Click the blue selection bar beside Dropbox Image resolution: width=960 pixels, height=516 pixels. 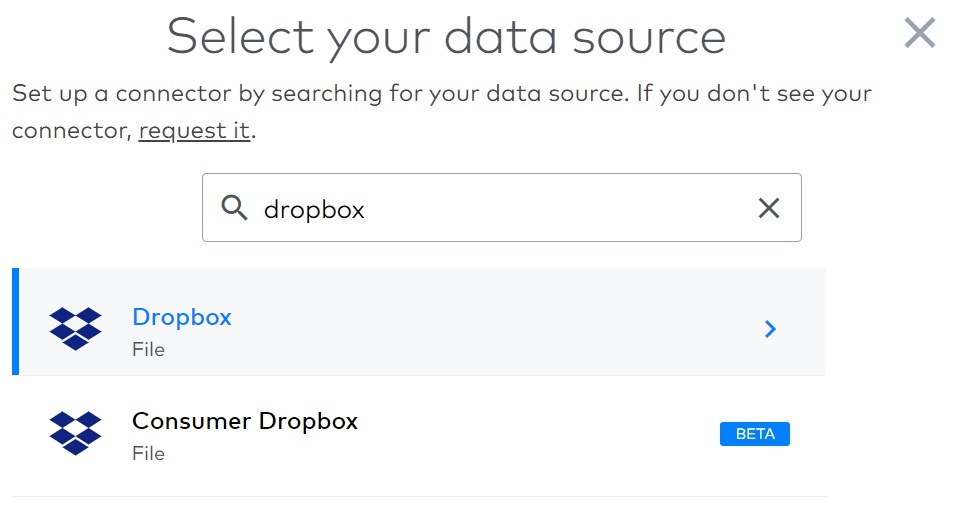coord(15,321)
